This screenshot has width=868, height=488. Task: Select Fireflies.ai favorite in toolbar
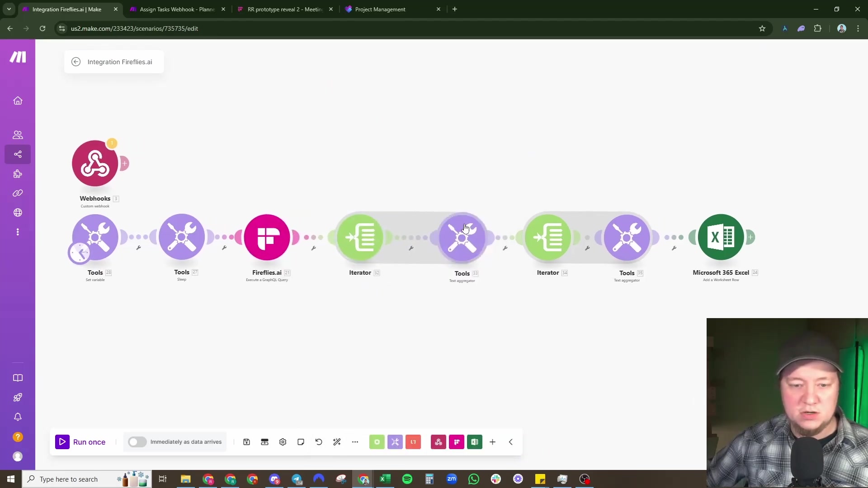456,442
